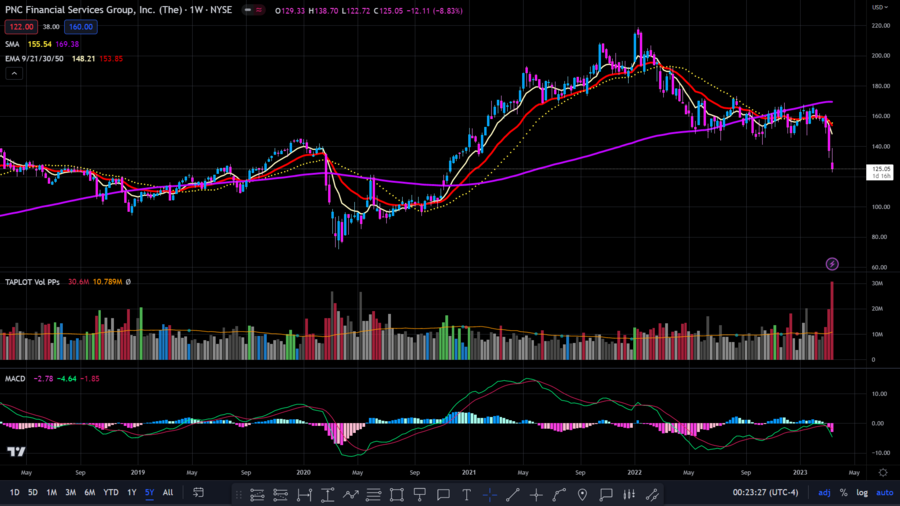Click the yellow 155.54 SMA value
Screen dimensions: 900x506
(40, 44)
